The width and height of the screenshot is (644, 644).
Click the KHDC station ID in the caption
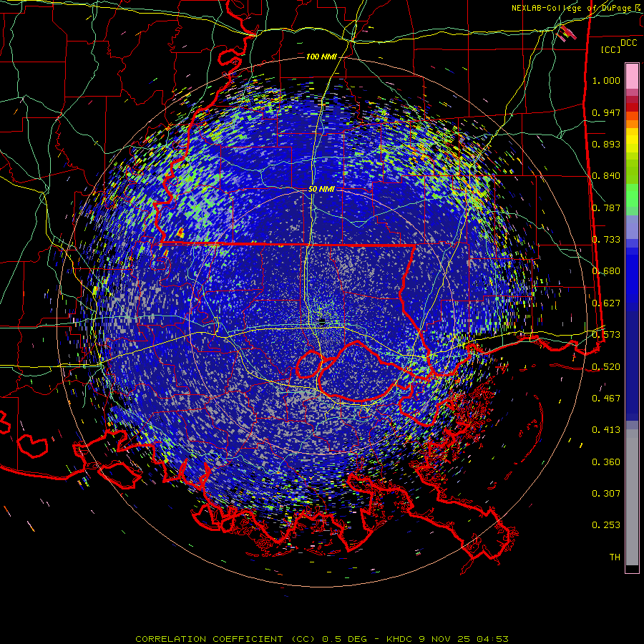tap(401, 639)
